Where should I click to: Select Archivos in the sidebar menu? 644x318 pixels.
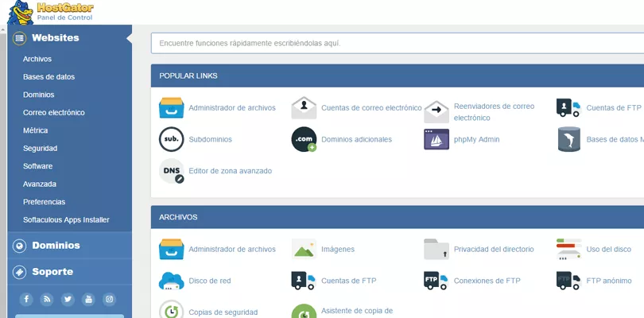click(37, 59)
